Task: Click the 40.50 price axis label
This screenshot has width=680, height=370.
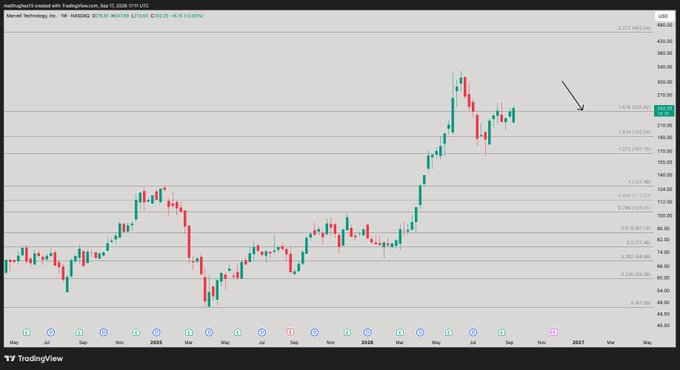Action: coord(664,325)
